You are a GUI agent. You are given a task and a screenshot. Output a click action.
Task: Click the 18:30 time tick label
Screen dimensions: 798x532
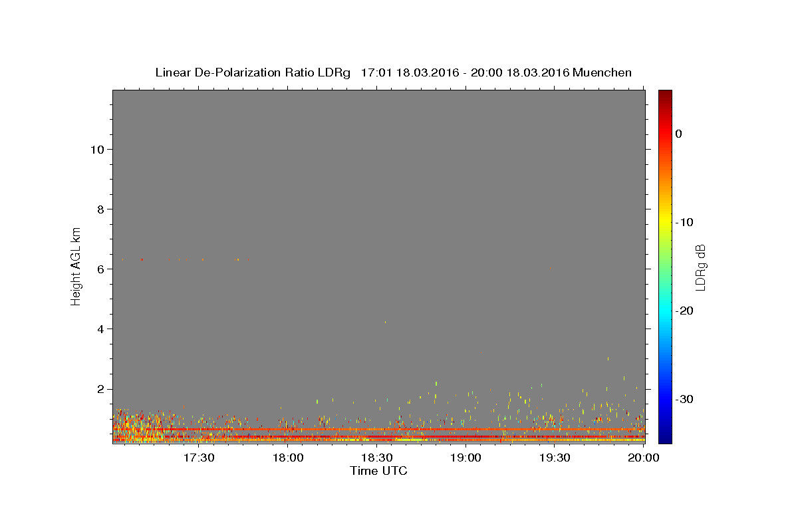pyautogui.click(x=377, y=458)
